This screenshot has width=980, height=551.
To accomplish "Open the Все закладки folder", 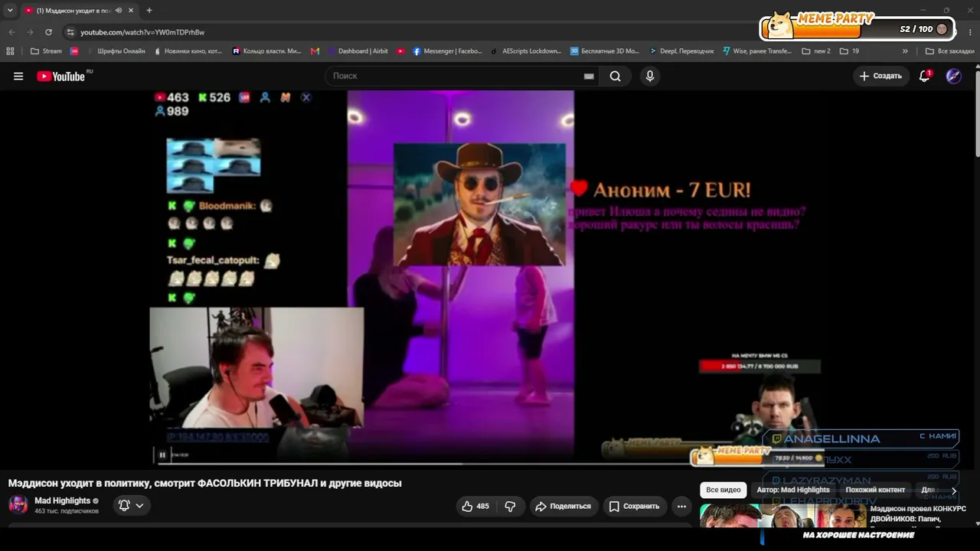I will click(949, 51).
